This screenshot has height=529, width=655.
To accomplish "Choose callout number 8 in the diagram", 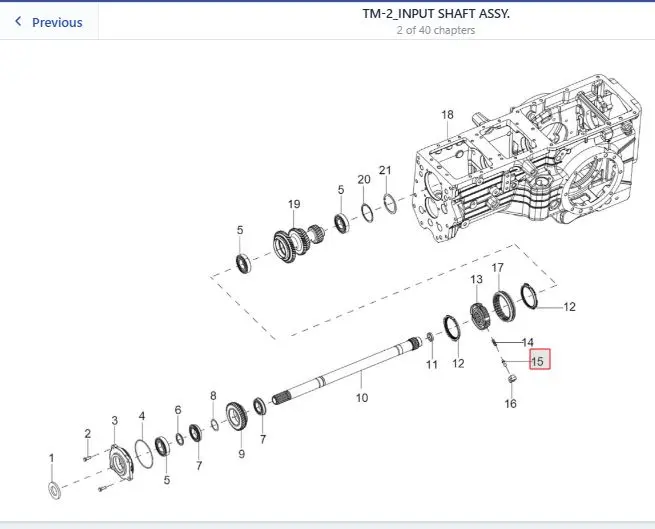I will coord(213,396).
